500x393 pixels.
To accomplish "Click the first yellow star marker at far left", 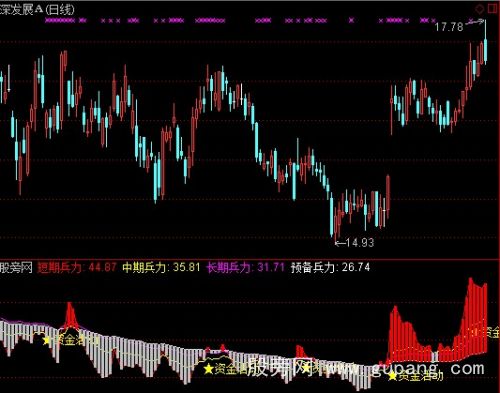I will [46, 340].
